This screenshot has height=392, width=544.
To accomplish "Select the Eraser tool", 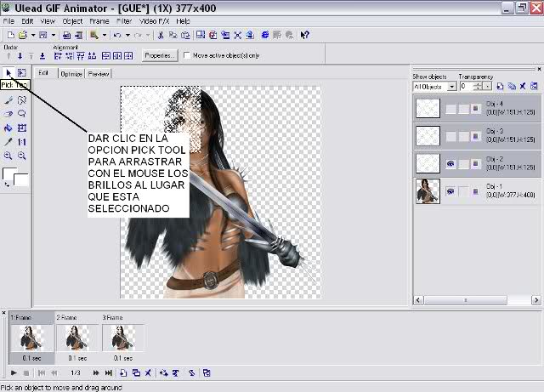I will click(x=8, y=114).
